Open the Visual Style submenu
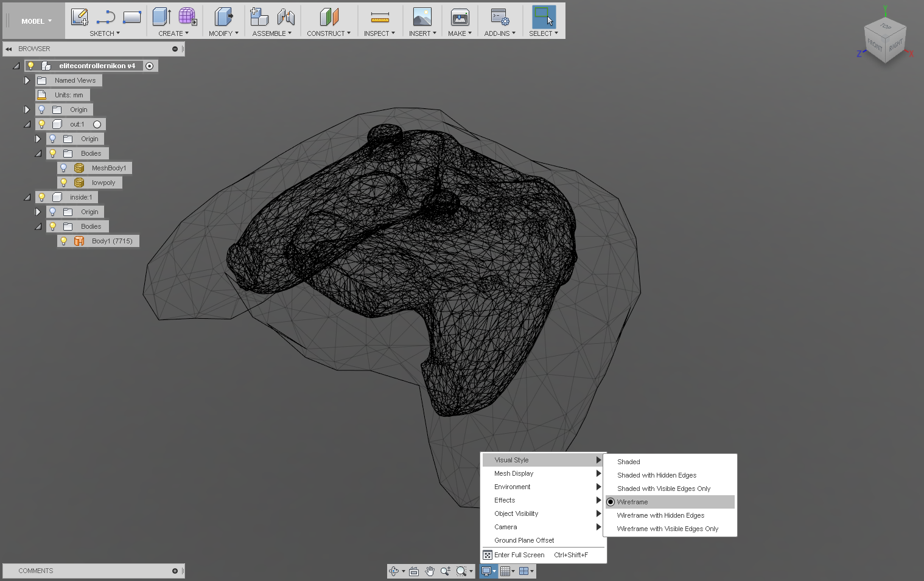 [544, 460]
